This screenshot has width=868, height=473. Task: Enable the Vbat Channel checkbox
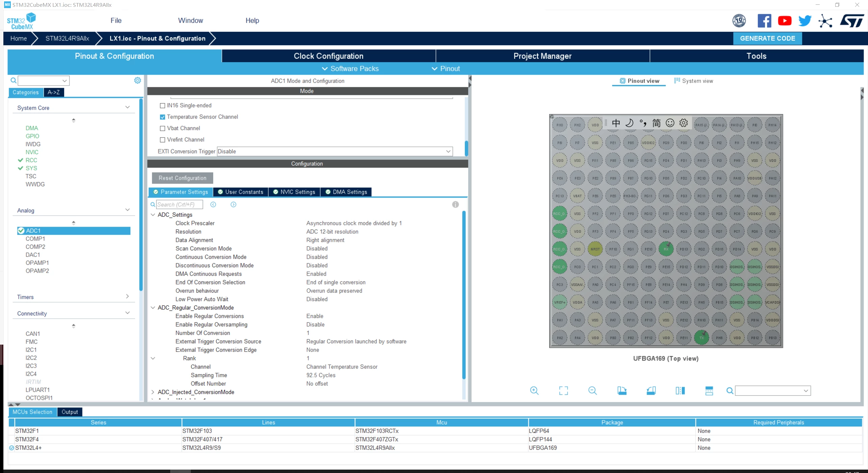162,128
